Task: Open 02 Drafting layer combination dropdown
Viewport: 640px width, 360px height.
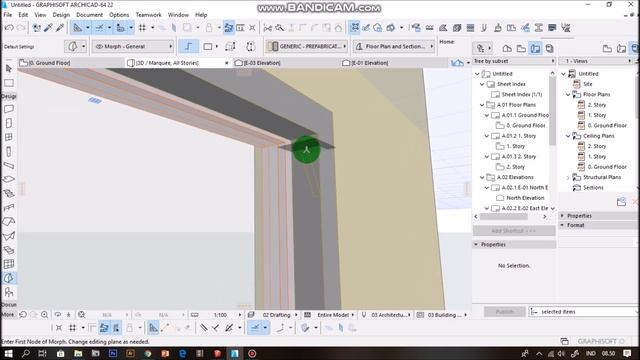Action: pyautogui.click(x=278, y=315)
